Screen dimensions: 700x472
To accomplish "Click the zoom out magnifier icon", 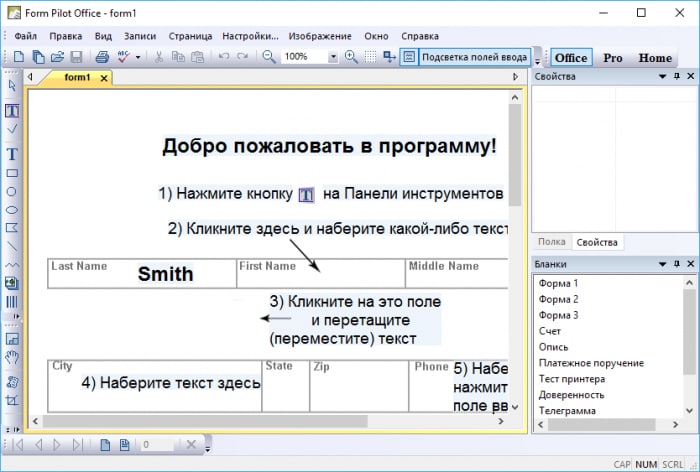I will coord(268,57).
